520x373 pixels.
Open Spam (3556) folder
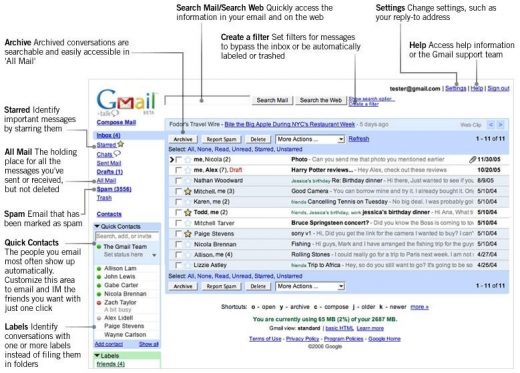tap(114, 189)
